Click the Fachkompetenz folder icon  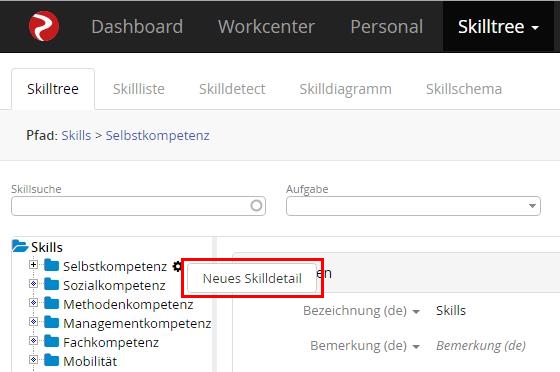point(51,341)
